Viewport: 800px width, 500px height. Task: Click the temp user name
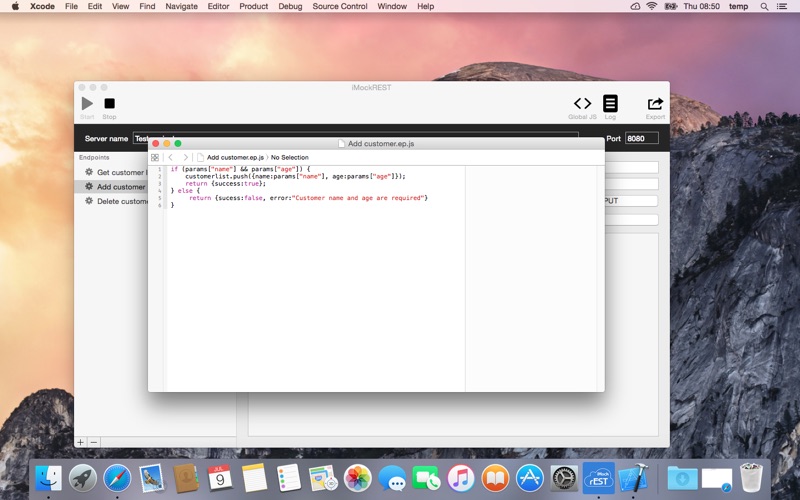738,6
